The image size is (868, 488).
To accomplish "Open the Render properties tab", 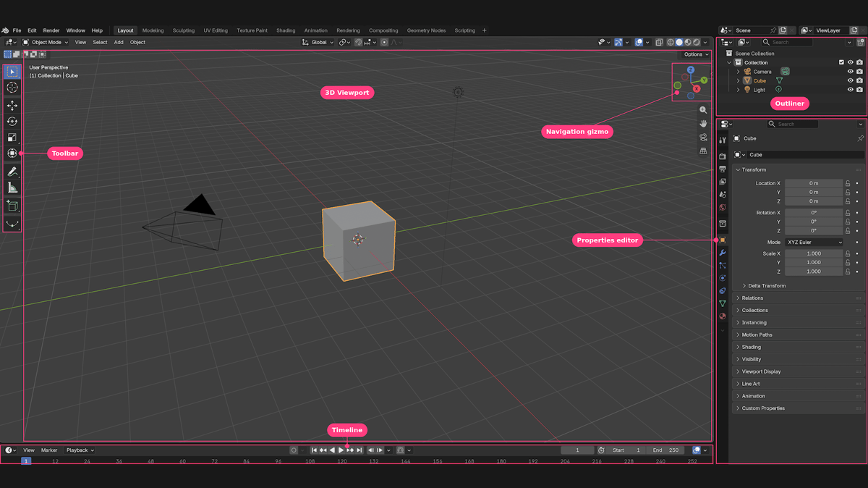I will pyautogui.click(x=722, y=156).
